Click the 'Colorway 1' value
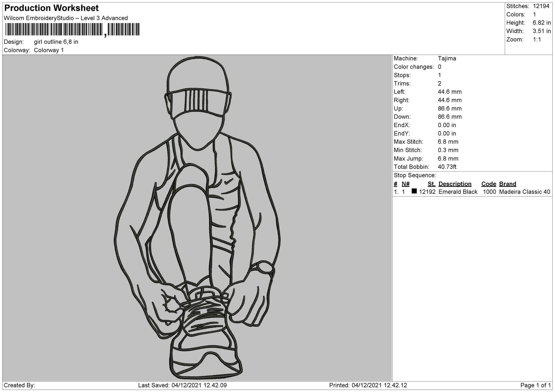This screenshot has height=392, width=555. point(49,50)
